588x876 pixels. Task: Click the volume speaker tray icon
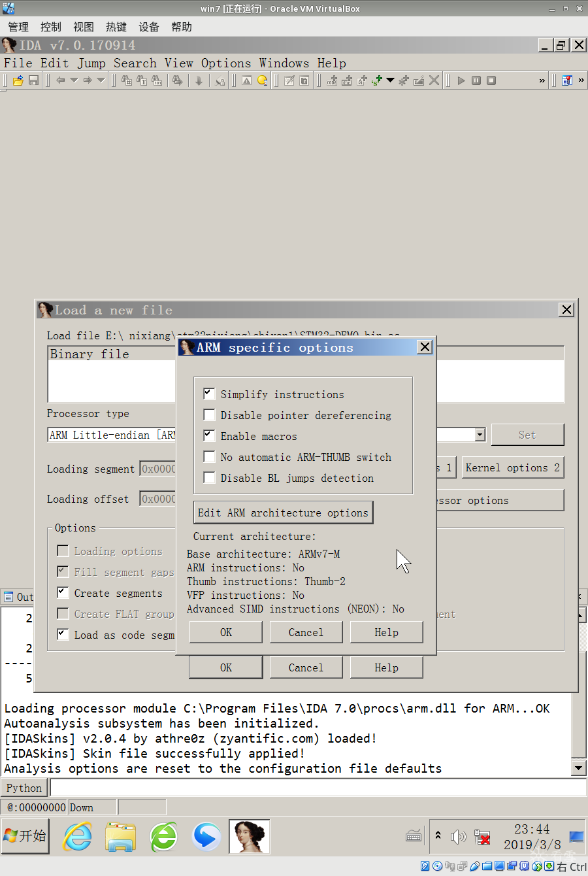coord(459,836)
